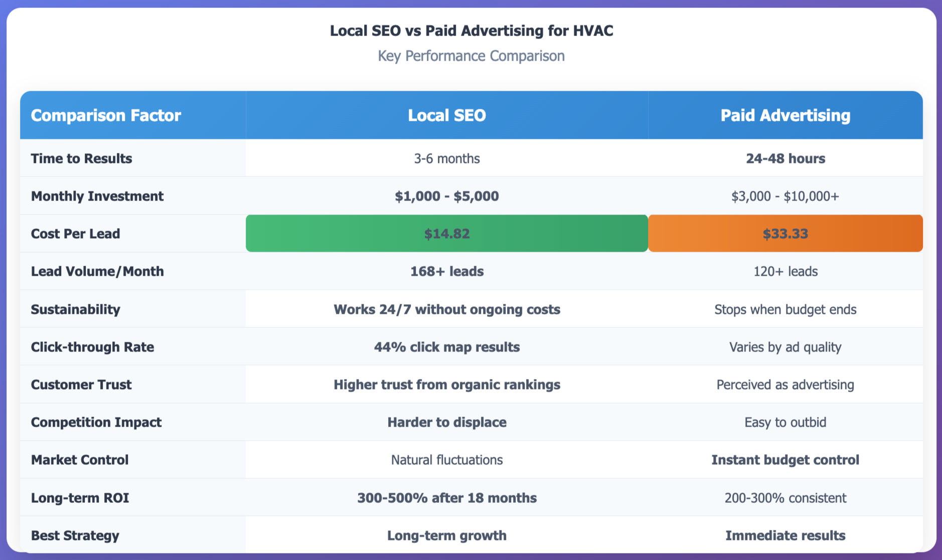The height and width of the screenshot is (560, 942).
Task: Select the Paid Advertising column header
Action: point(784,115)
